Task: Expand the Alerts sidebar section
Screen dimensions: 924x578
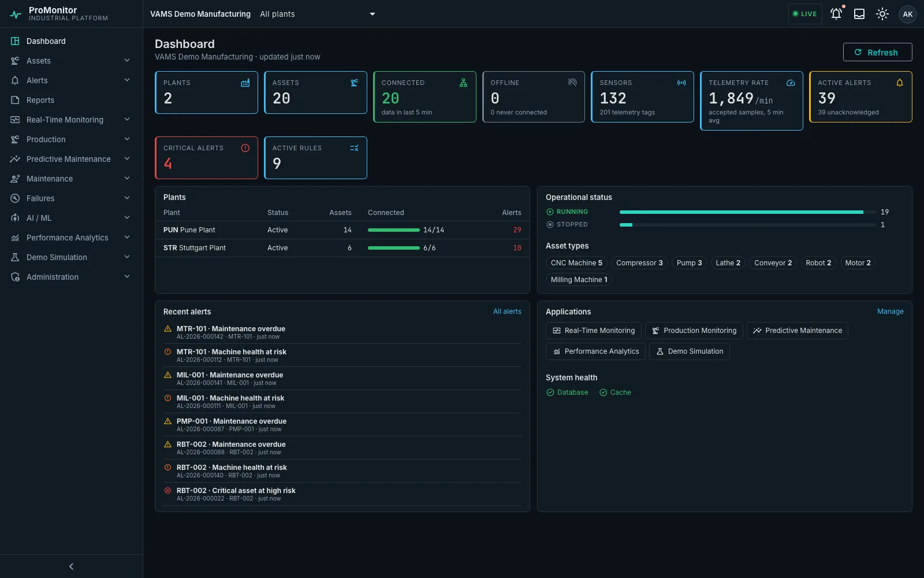Action: 127,80
